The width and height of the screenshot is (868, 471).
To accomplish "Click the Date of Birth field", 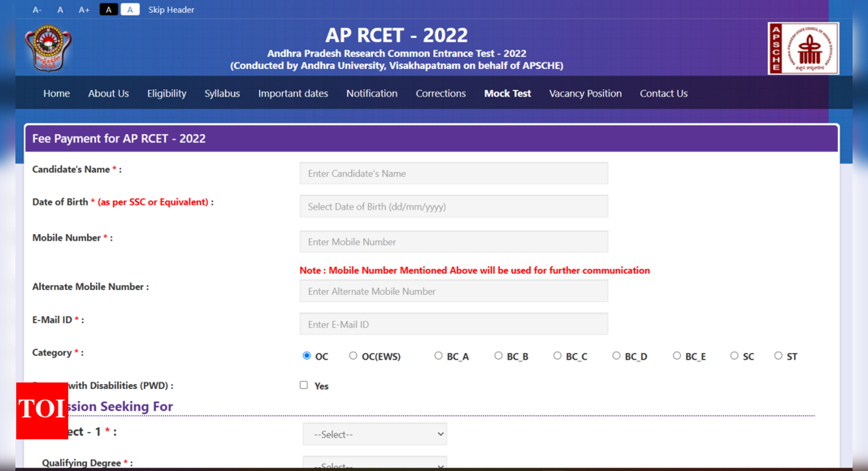I will click(454, 206).
